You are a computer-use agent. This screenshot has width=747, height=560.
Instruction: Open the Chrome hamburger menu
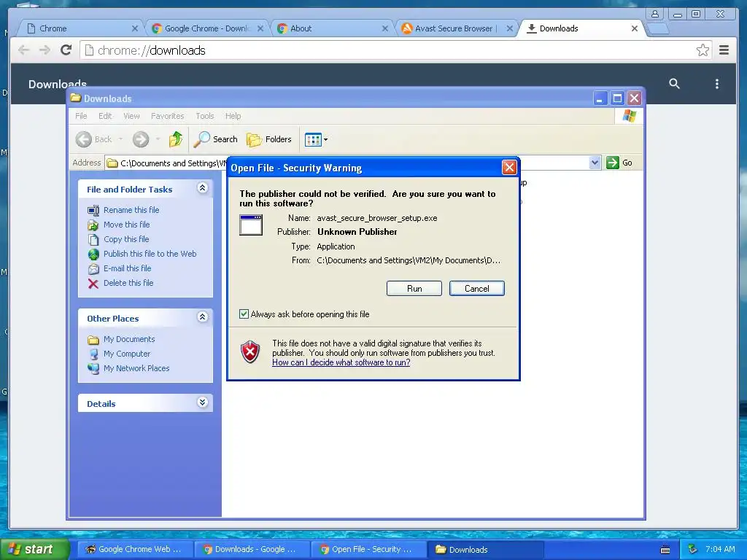[x=724, y=50]
